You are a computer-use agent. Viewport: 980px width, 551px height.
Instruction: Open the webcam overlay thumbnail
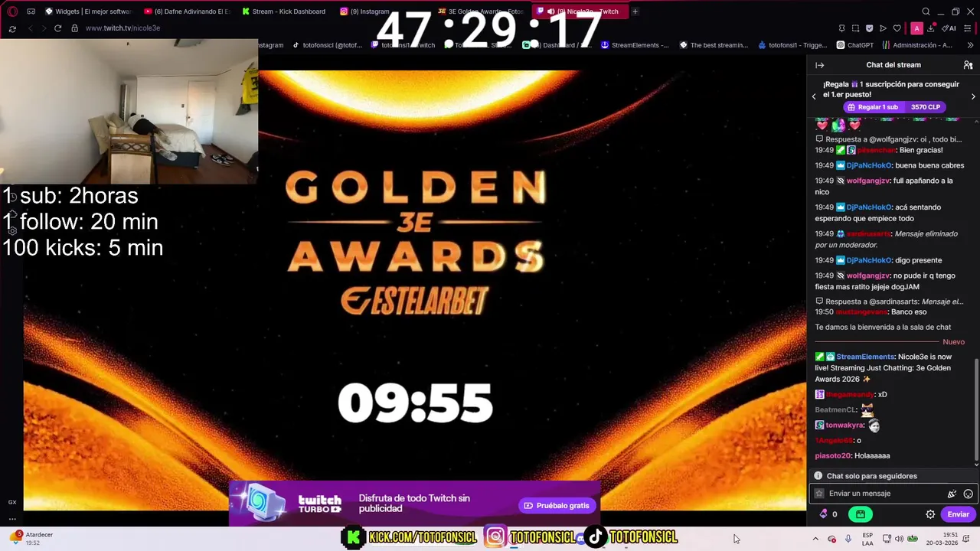click(x=129, y=112)
